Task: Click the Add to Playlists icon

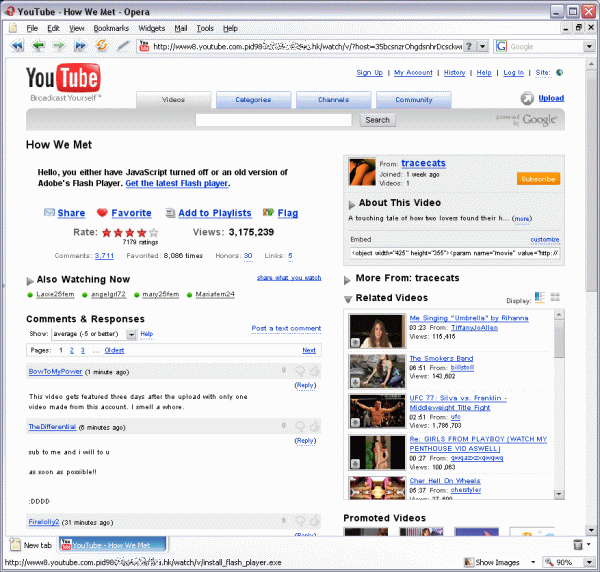Action: (170, 213)
